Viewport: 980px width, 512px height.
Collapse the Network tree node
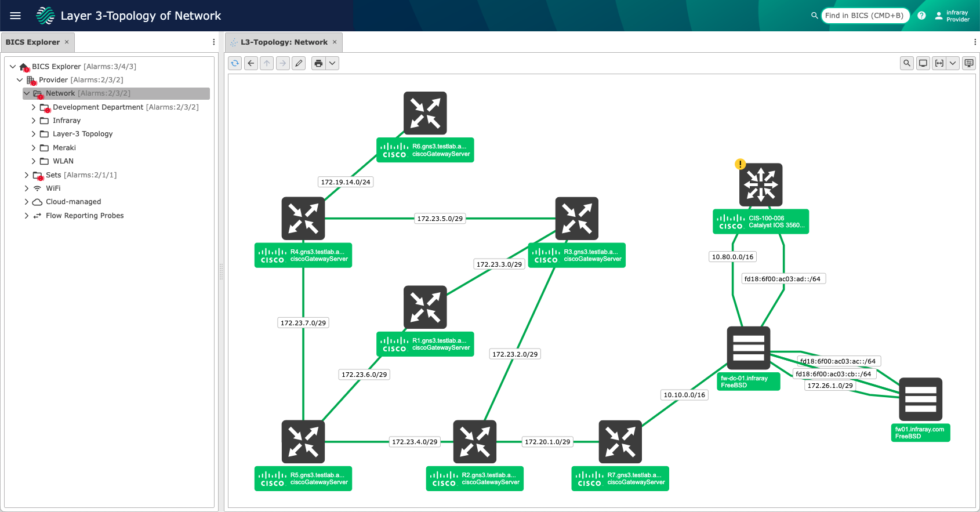point(27,93)
